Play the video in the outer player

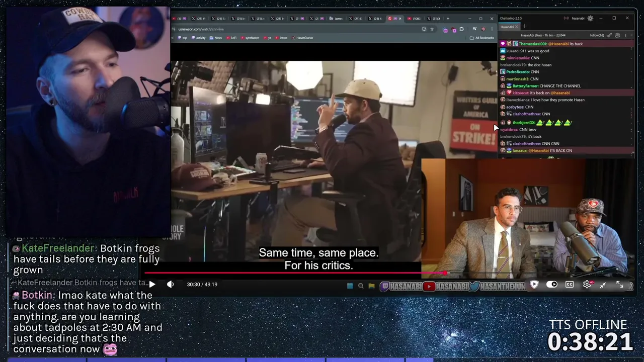pos(152,284)
